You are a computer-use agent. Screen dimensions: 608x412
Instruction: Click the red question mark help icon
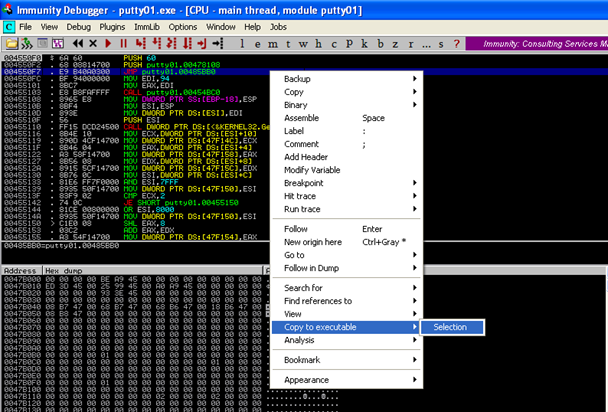click(455, 44)
